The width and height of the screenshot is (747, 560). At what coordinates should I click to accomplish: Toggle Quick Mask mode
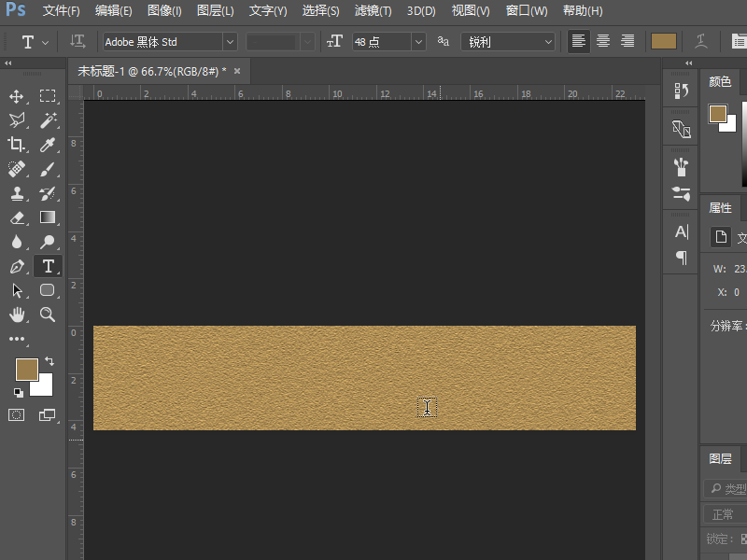(x=17, y=414)
